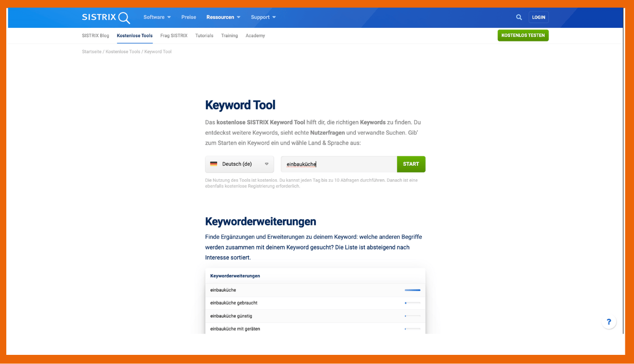Click the help question mark button
This screenshot has width=634, height=364.
tap(608, 322)
